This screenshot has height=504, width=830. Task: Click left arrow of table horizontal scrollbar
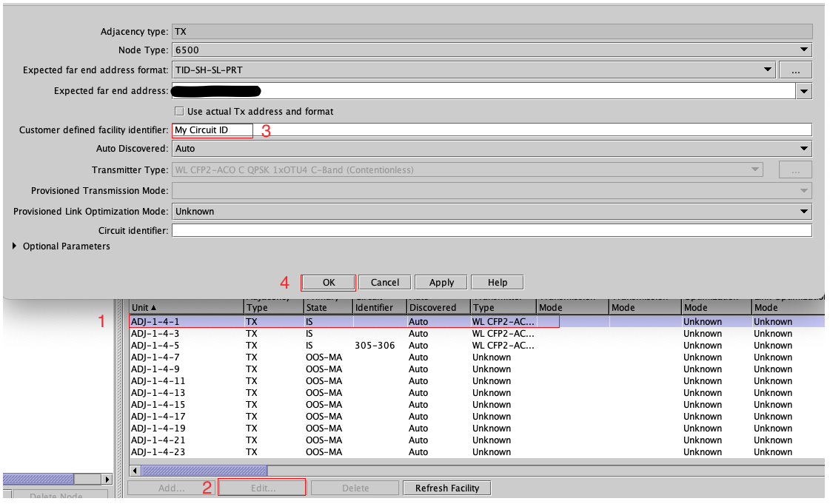(135, 471)
